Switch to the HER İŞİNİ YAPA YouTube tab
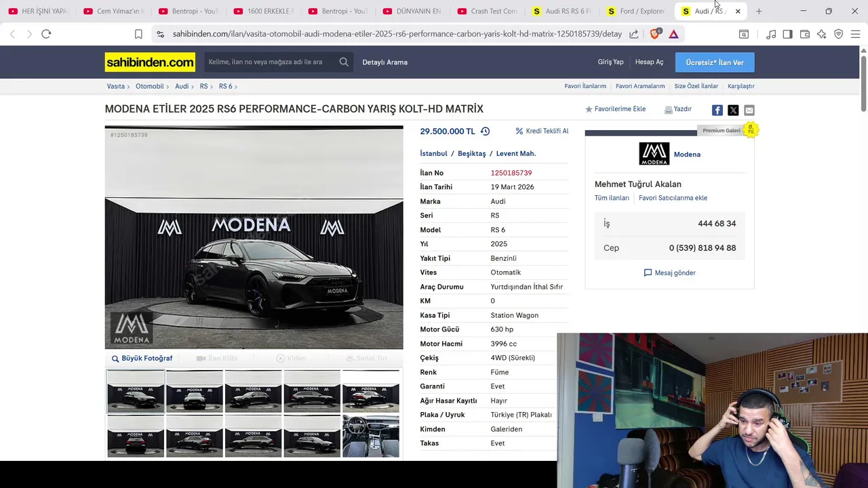Screen dimensions: 868x488 37,11
